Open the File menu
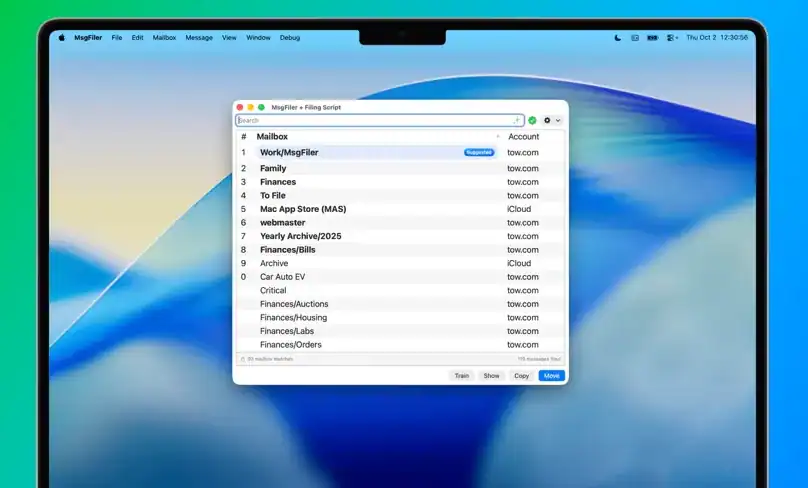Image resolution: width=808 pixels, height=488 pixels. coord(117,38)
